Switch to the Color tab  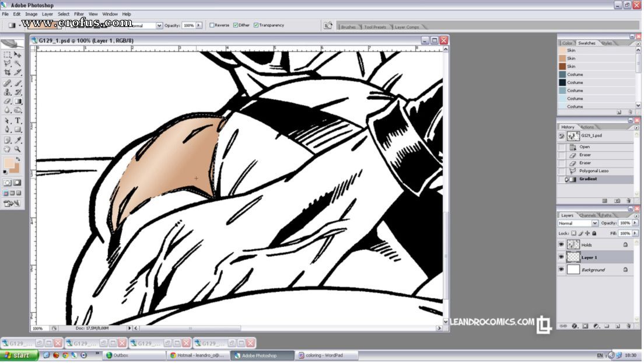tap(567, 43)
